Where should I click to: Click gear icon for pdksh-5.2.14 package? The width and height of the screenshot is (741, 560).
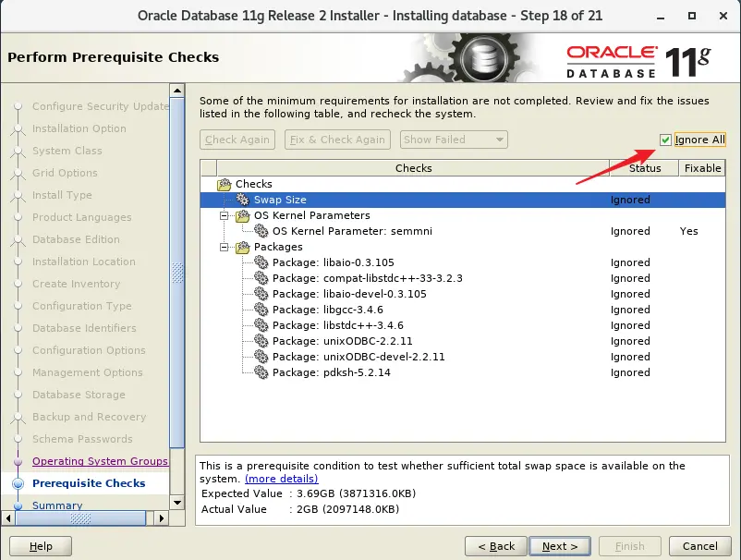pos(261,371)
